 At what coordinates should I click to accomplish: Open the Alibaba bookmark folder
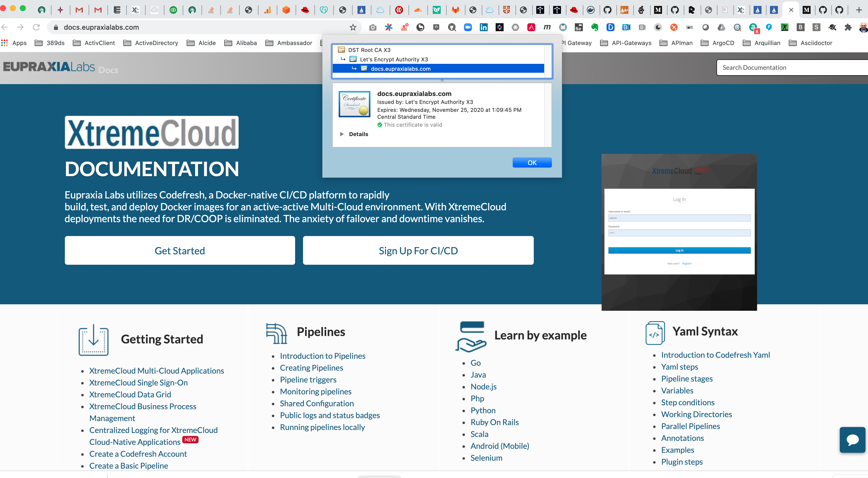241,43
